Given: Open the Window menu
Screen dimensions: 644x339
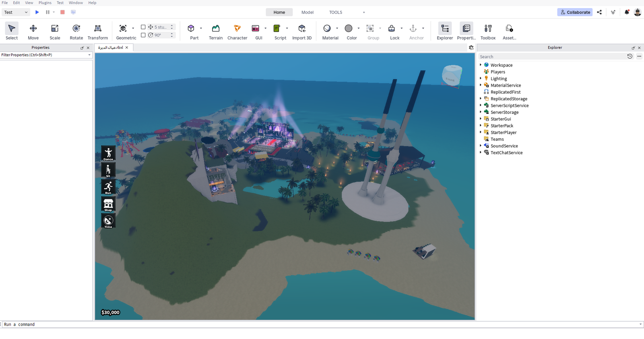Looking at the screenshot, I should (76, 3).
